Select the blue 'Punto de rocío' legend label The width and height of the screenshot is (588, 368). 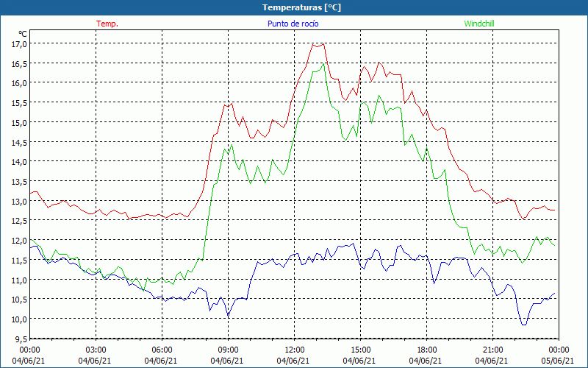pyautogui.click(x=293, y=24)
